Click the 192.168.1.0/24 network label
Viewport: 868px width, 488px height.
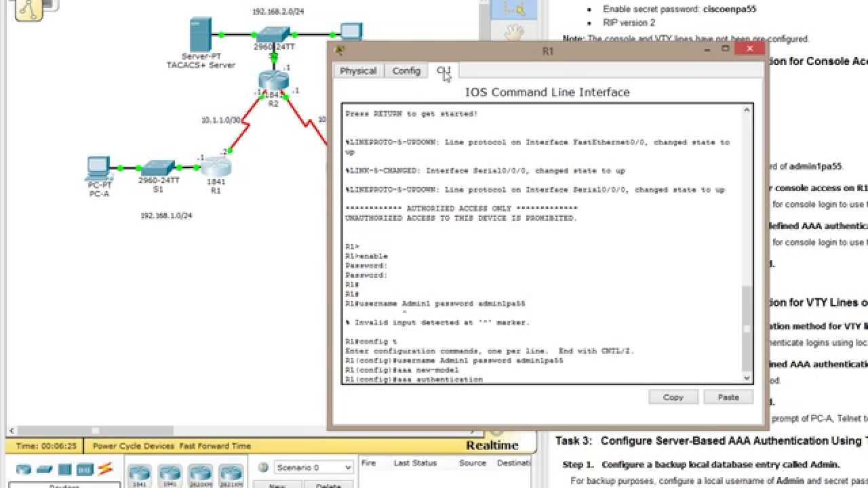166,216
